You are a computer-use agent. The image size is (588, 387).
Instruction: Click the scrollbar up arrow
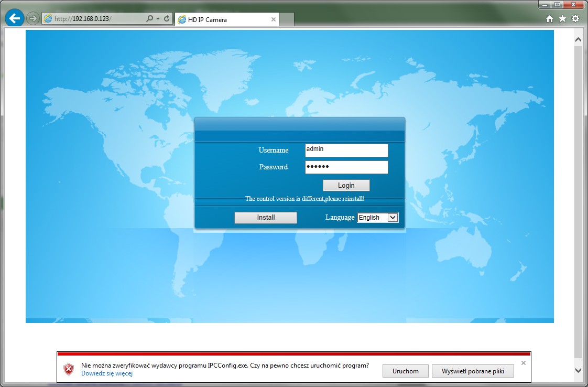(578, 39)
